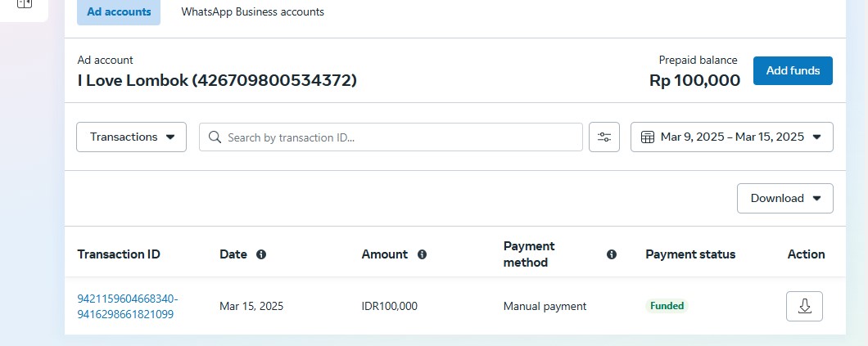868x346 pixels.
Task: Click the Transaction ID column header
Action: pyautogui.click(x=119, y=254)
